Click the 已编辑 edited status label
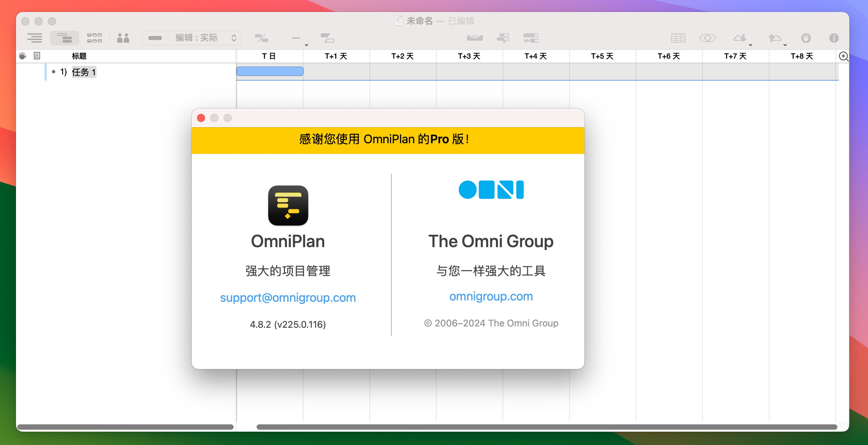868x445 pixels. (x=461, y=21)
